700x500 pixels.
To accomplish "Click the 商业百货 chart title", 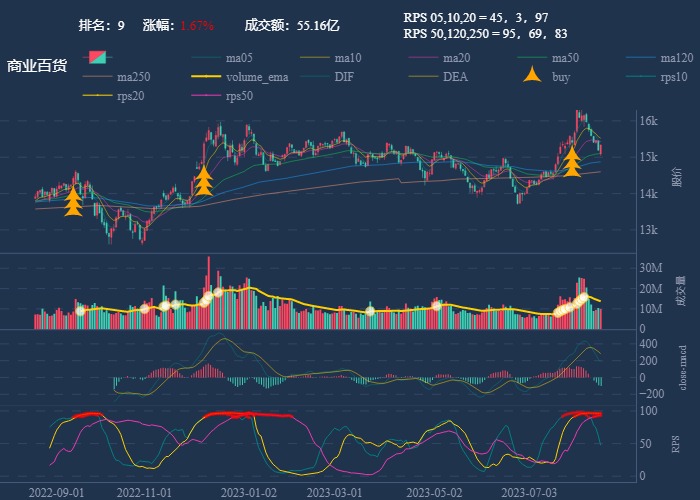I will click(x=37, y=66).
